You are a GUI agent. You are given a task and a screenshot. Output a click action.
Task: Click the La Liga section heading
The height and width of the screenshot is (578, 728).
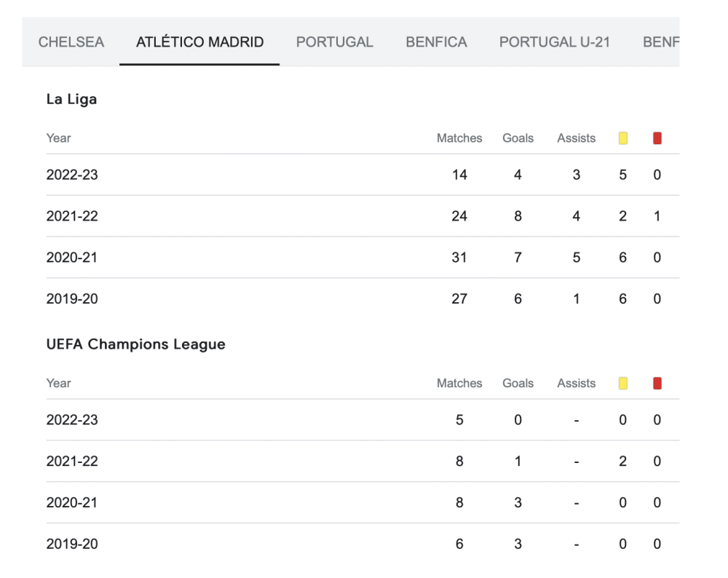click(71, 99)
